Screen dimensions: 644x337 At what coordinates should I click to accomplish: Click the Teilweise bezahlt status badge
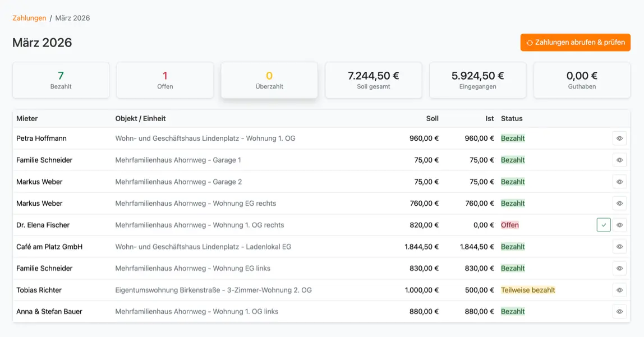coord(528,290)
